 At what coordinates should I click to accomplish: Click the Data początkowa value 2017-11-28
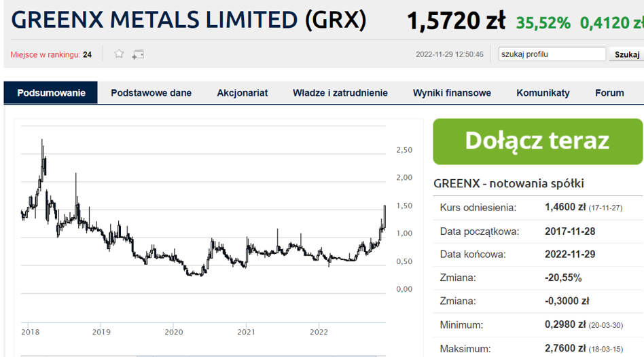(570, 231)
